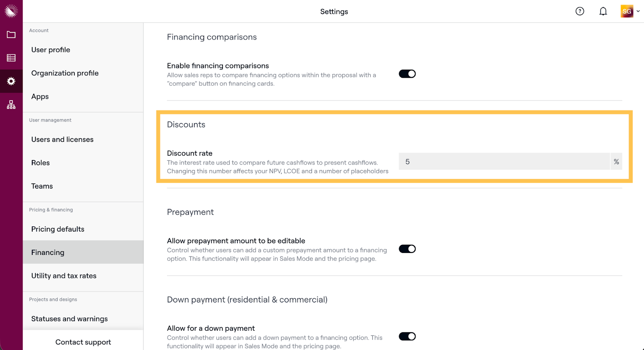Open the Statuses and warnings page

pos(70,319)
